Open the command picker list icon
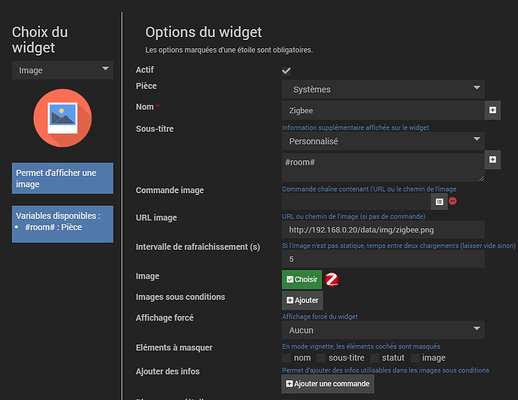 tap(439, 202)
